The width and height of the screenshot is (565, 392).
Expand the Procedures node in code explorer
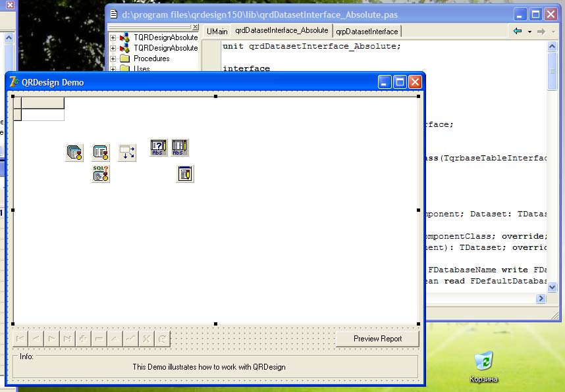113,59
